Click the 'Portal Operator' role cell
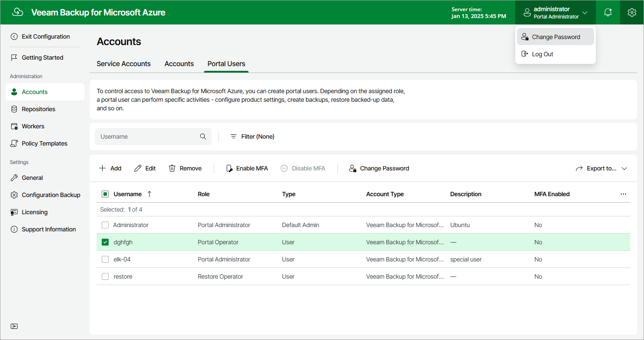Image resolution: width=644 pixels, height=340 pixels. click(218, 242)
